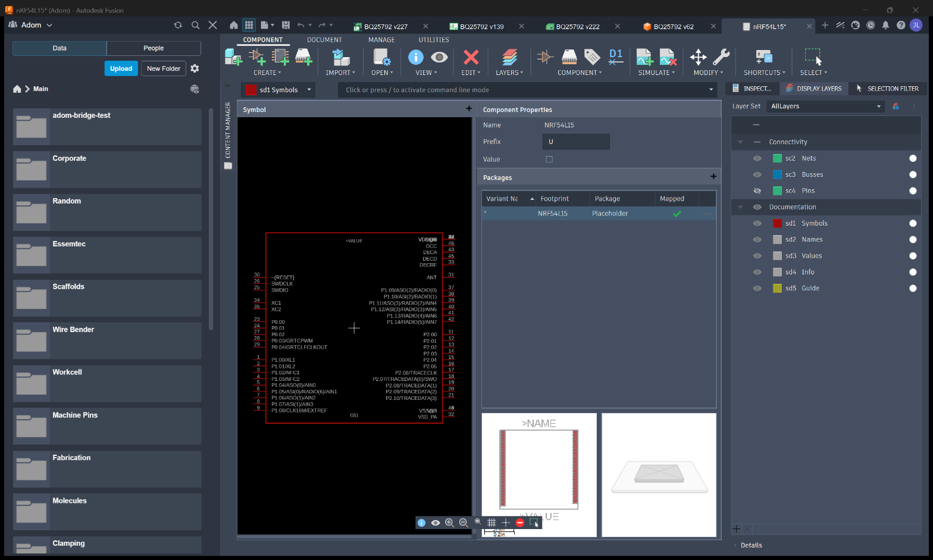Image resolution: width=933 pixels, height=560 pixels.
Task: Switch to the UTILITIES ribbon tab
Action: tap(434, 40)
